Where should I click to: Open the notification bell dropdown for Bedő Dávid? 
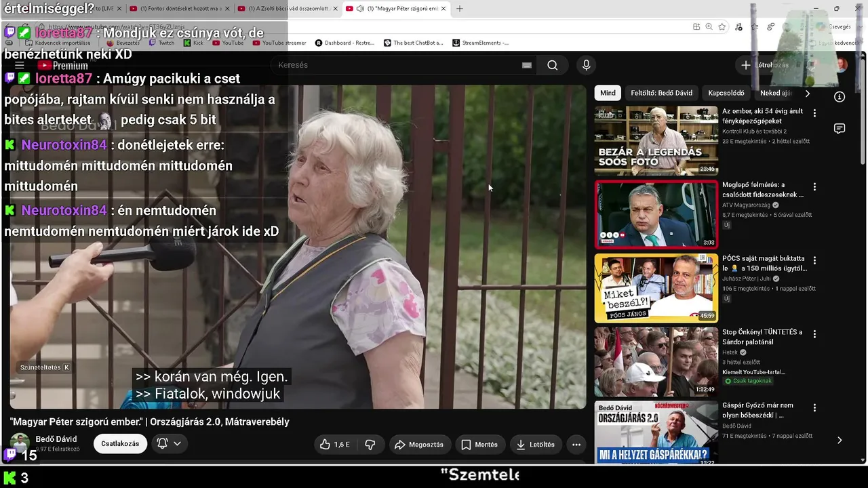pos(169,444)
